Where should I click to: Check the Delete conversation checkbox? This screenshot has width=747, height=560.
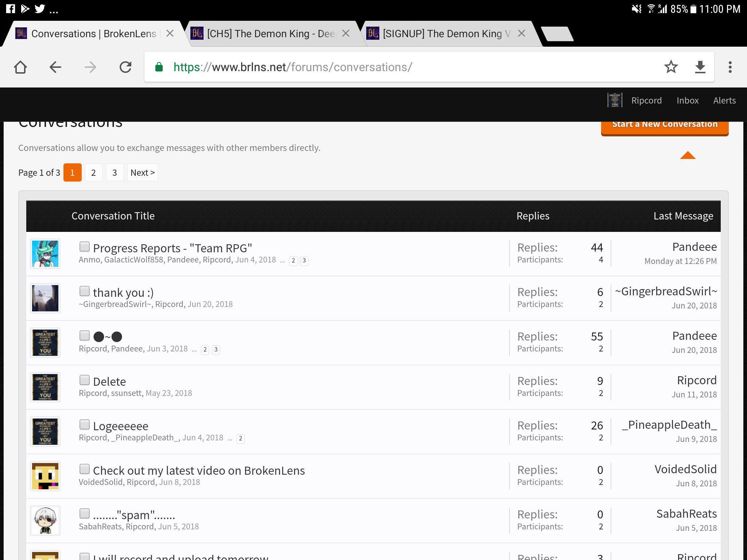click(x=85, y=380)
